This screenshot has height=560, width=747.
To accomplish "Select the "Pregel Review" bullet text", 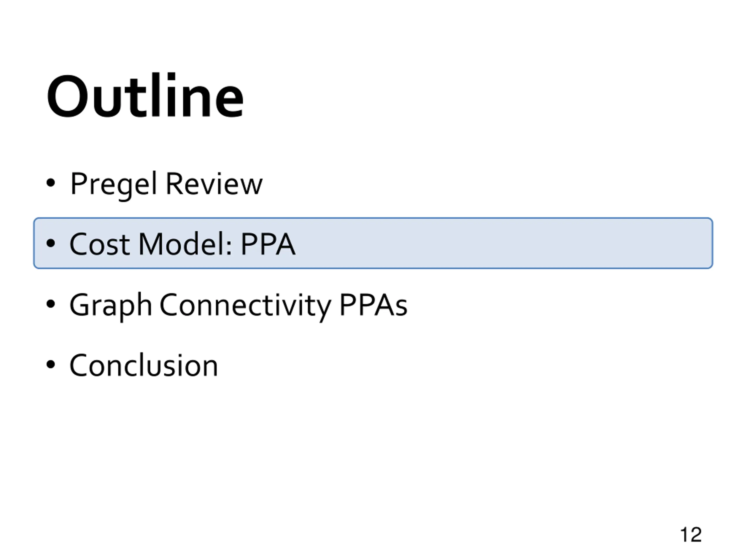I will pos(166,184).
